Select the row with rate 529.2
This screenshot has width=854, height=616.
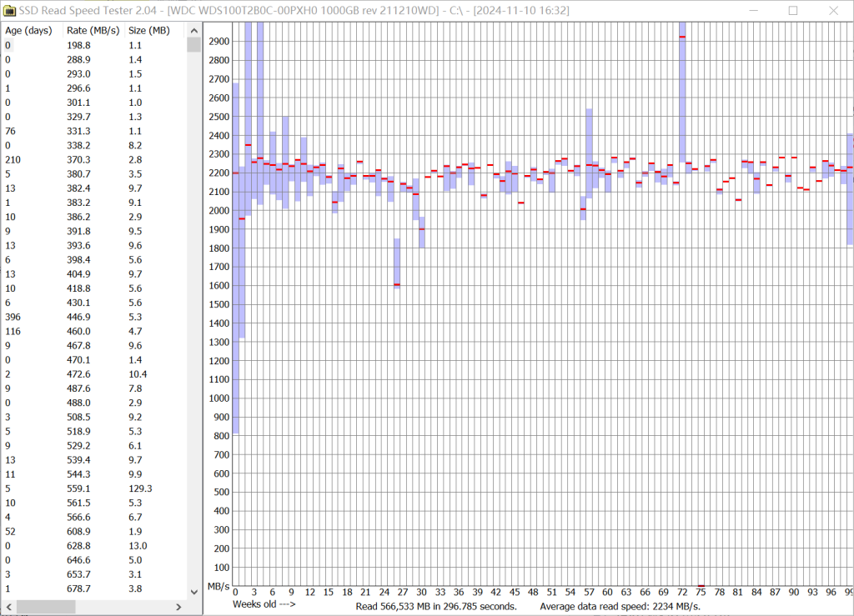click(94, 446)
